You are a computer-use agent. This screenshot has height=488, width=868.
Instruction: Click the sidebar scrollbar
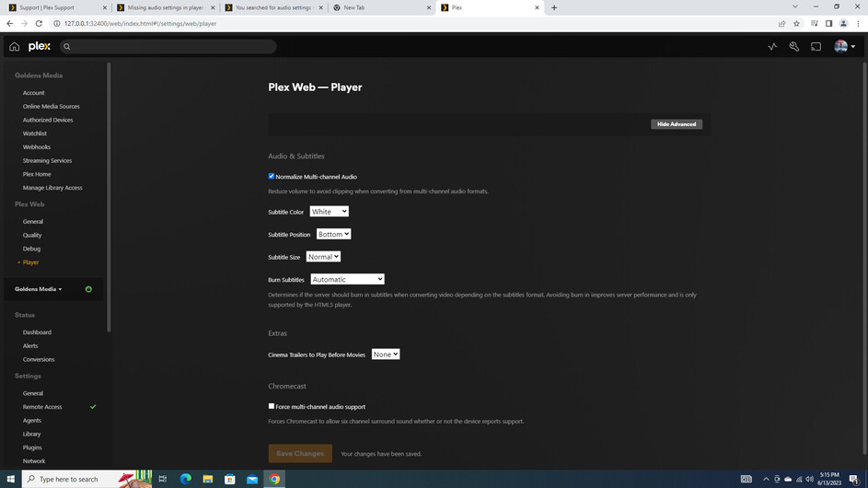109,197
